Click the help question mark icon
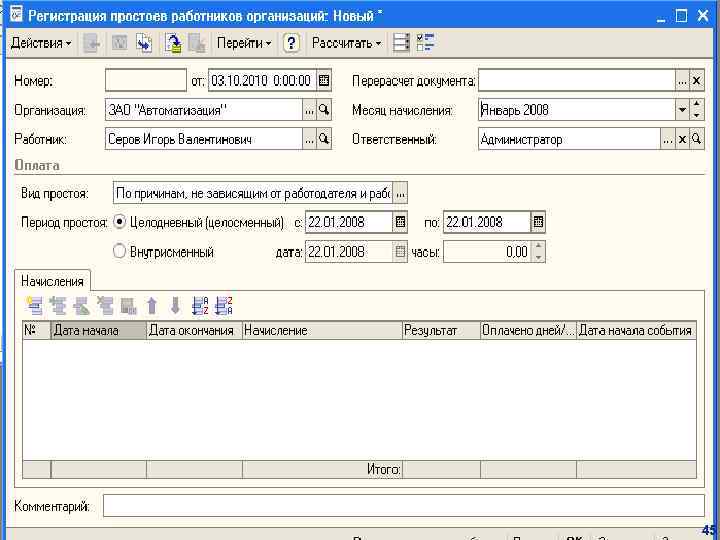The image size is (720, 540). (291, 43)
